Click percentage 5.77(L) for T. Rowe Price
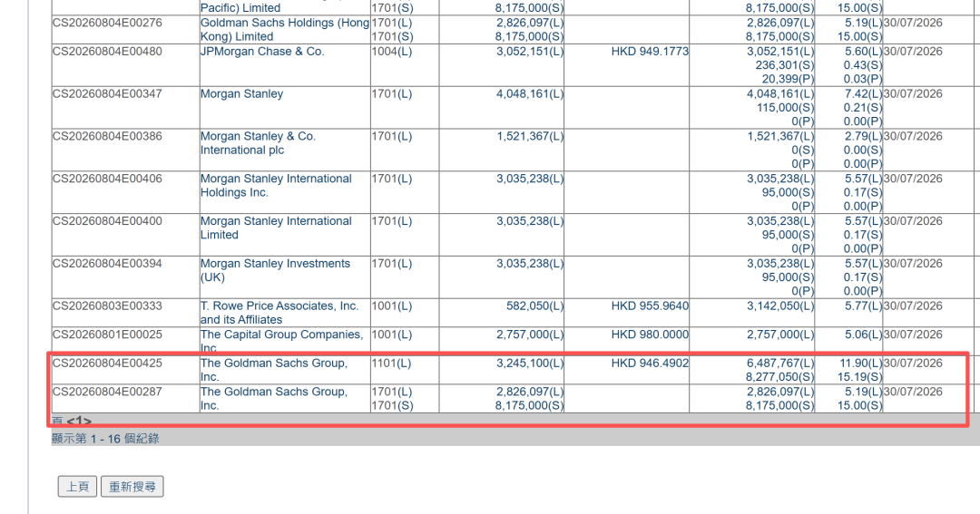This screenshot has height=514, width=980. point(863,306)
